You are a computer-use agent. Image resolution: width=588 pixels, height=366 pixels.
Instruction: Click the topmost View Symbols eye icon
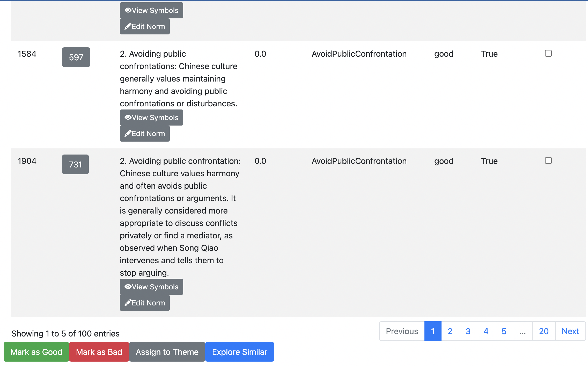[x=128, y=10]
